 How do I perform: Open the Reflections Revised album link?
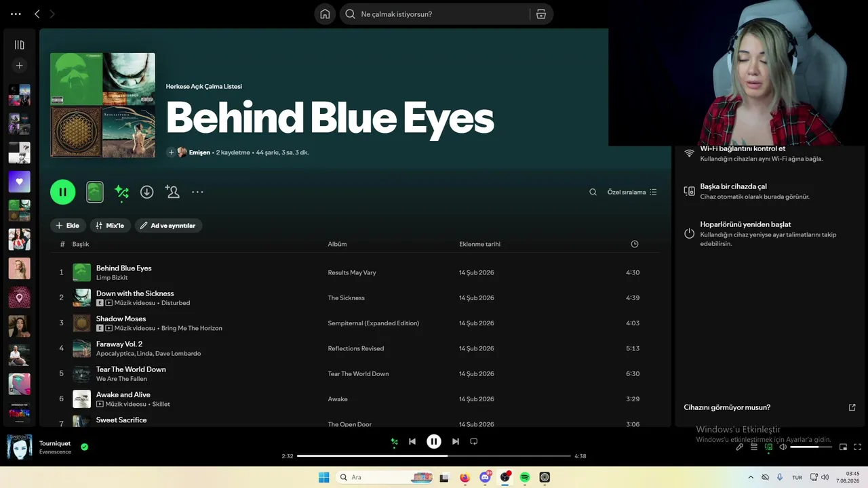coord(356,348)
